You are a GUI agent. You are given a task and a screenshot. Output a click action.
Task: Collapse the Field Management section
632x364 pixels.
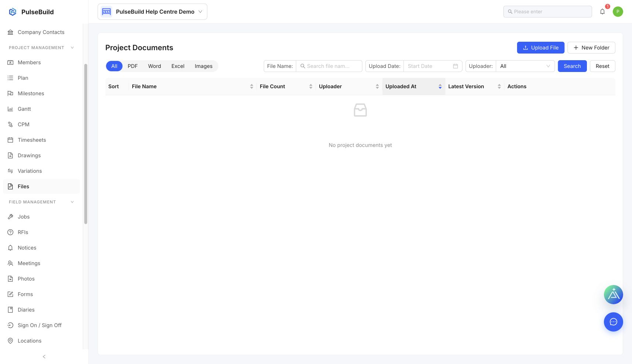point(72,202)
